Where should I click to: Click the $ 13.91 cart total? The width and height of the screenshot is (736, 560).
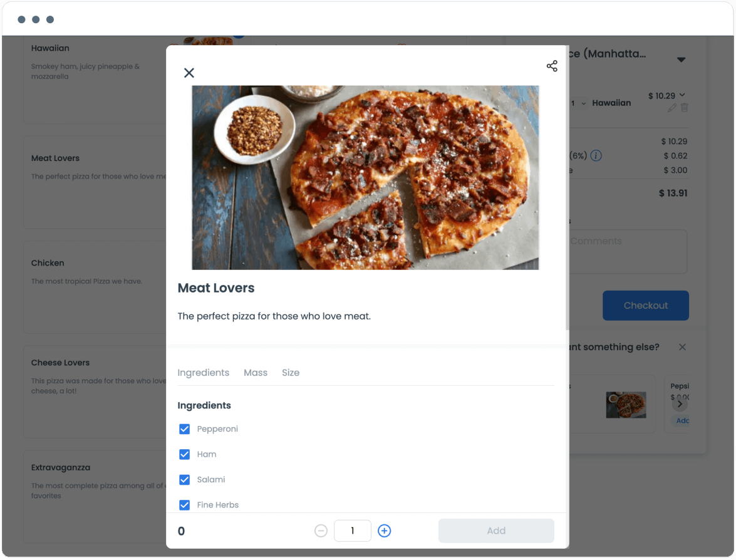point(673,194)
